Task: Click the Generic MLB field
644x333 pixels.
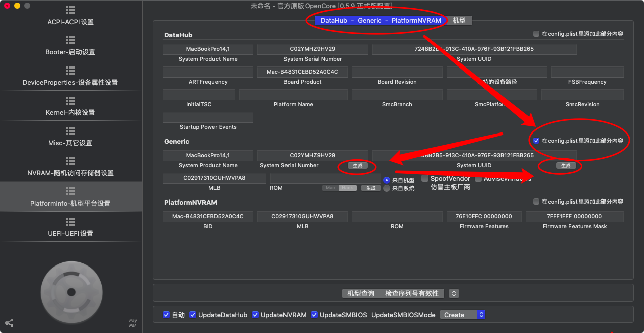Action: point(214,178)
